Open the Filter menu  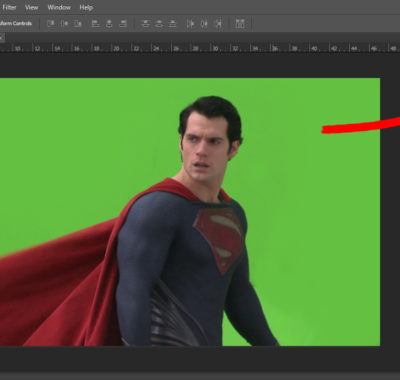point(9,7)
